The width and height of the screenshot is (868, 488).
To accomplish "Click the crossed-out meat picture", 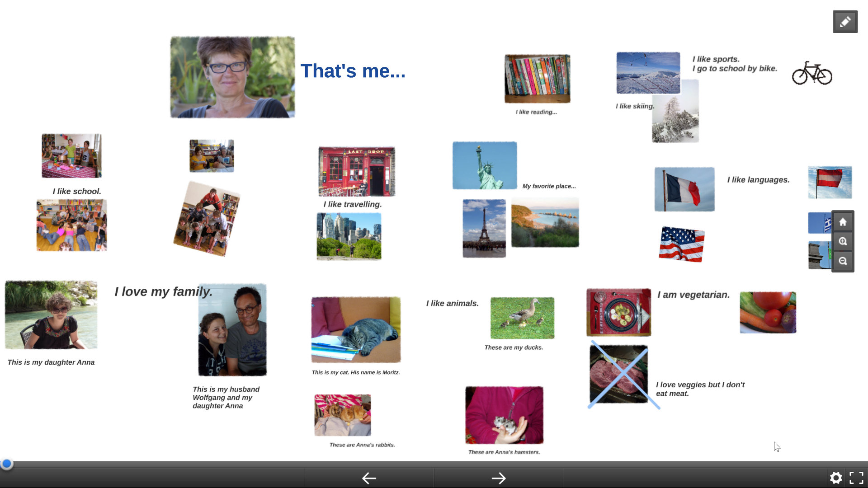I will point(619,374).
